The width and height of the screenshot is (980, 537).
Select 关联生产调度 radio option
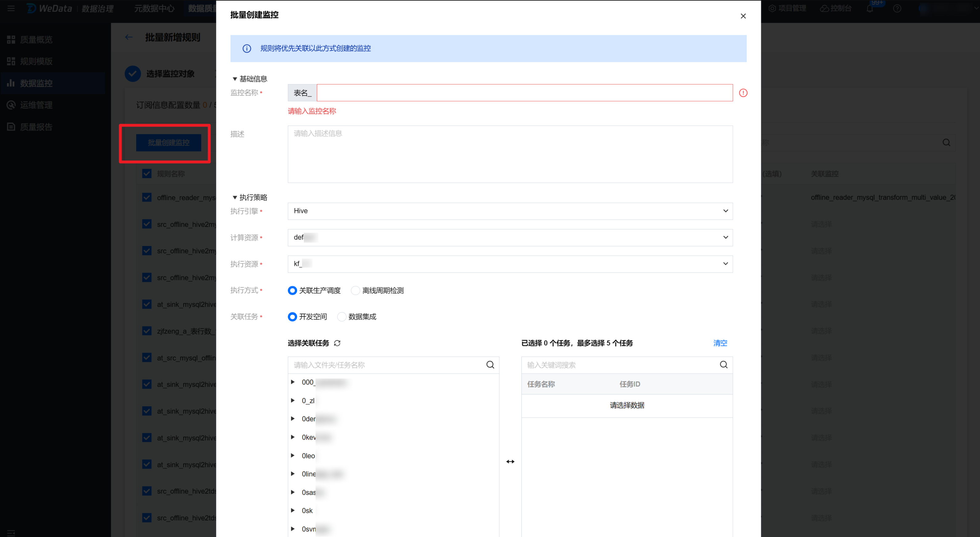(292, 290)
